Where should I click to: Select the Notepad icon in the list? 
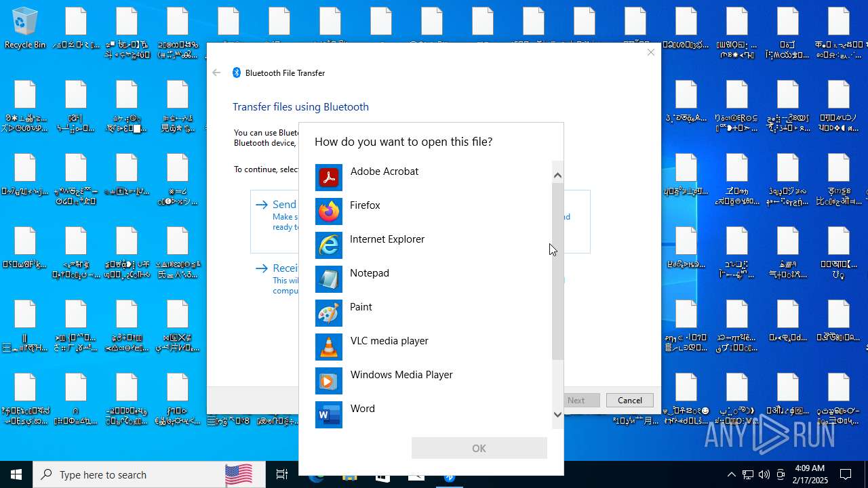tap(329, 279)
